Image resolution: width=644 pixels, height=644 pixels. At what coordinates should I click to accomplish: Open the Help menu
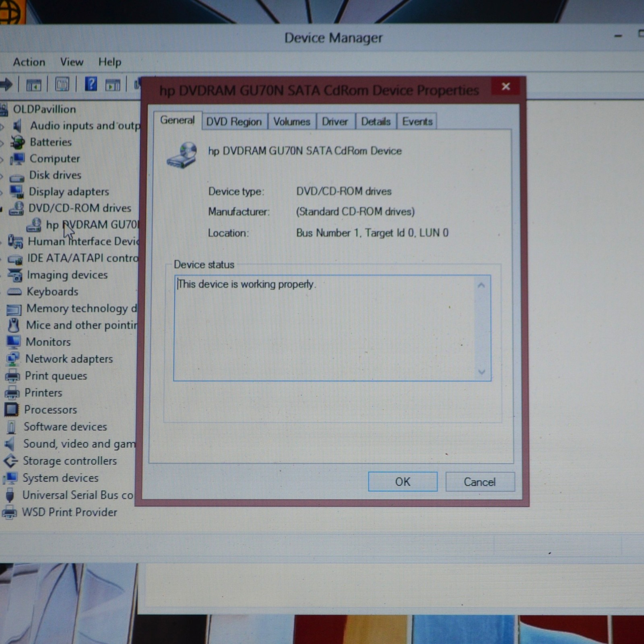[x=110, y=62]
